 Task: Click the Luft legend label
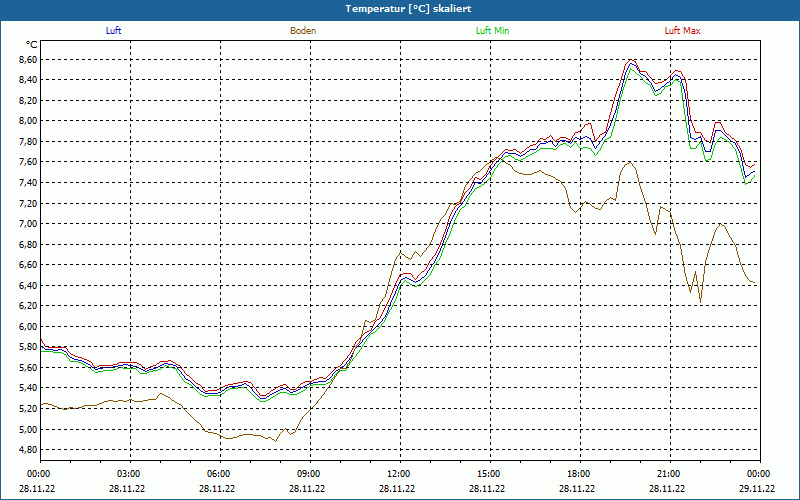(x=113, y=31)
